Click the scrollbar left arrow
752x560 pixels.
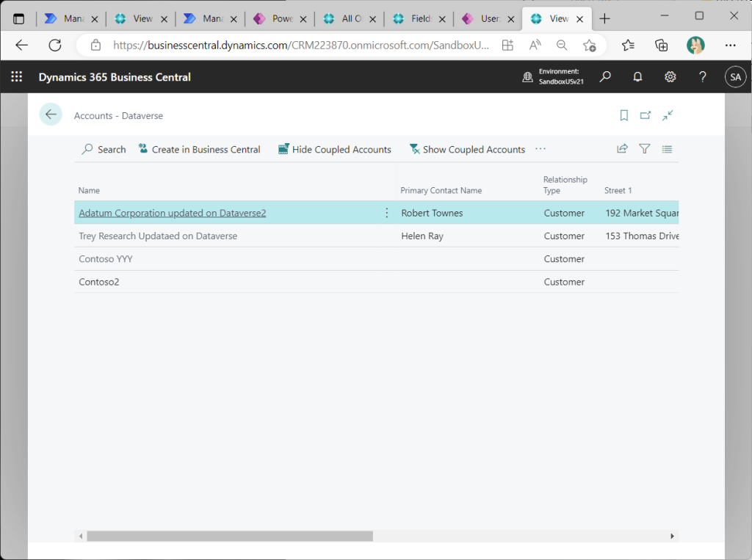(x=81, y=536)
